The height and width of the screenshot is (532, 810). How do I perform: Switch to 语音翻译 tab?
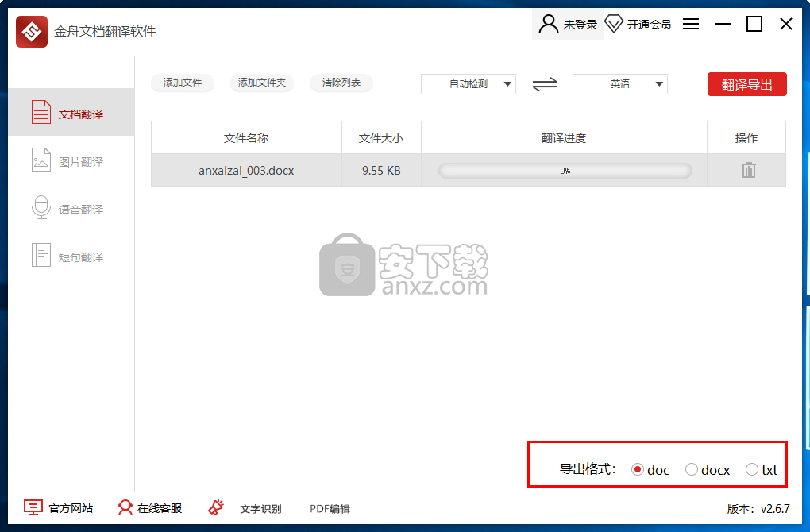(x=71, y=208)
